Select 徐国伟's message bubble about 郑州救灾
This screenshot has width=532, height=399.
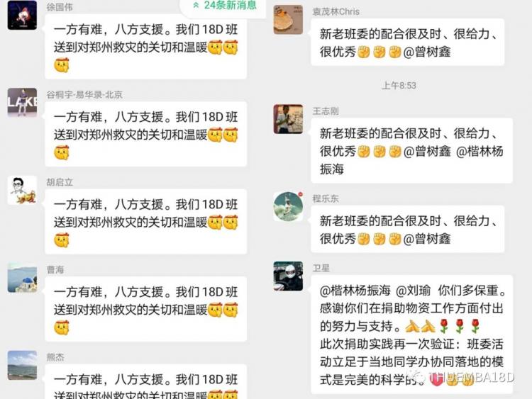tap(145, 47)
